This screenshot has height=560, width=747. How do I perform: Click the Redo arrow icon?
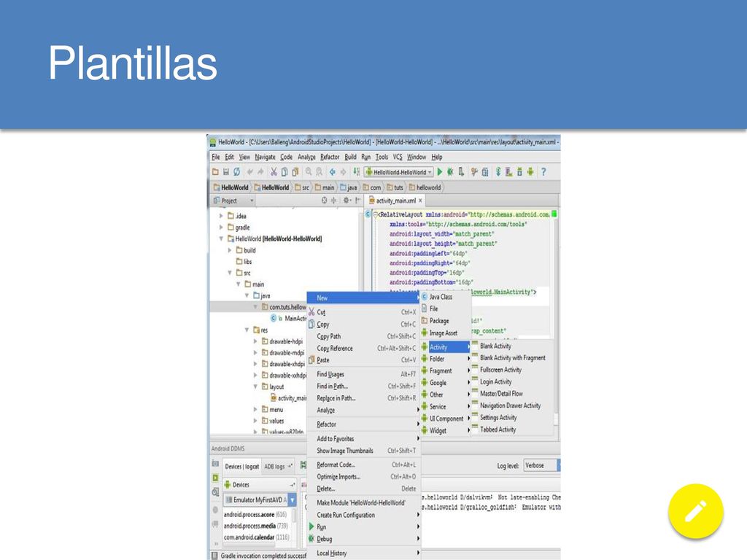(x=260, y=172)
